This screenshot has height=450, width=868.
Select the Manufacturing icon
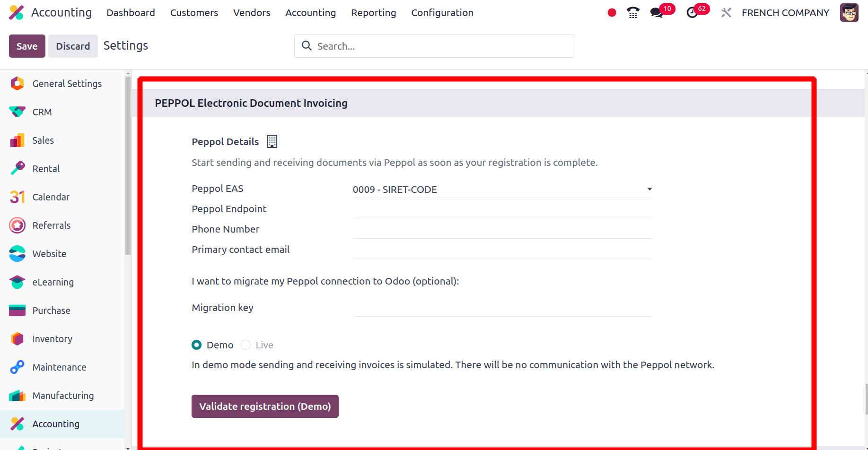[x=17, y=396]
